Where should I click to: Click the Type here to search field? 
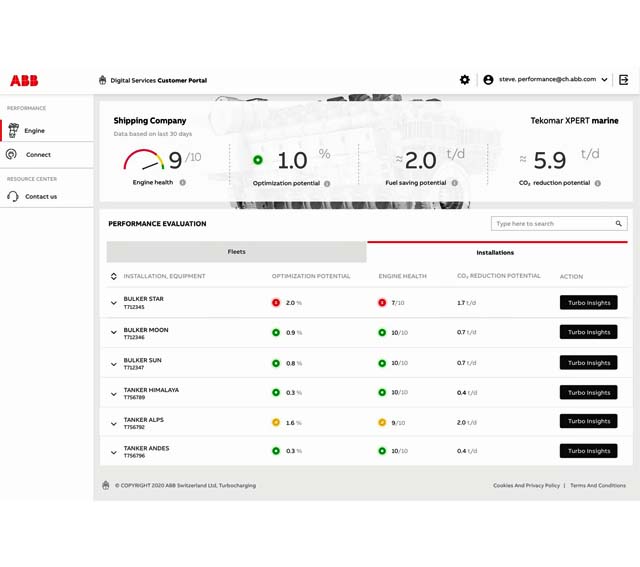tap(559, 223)
